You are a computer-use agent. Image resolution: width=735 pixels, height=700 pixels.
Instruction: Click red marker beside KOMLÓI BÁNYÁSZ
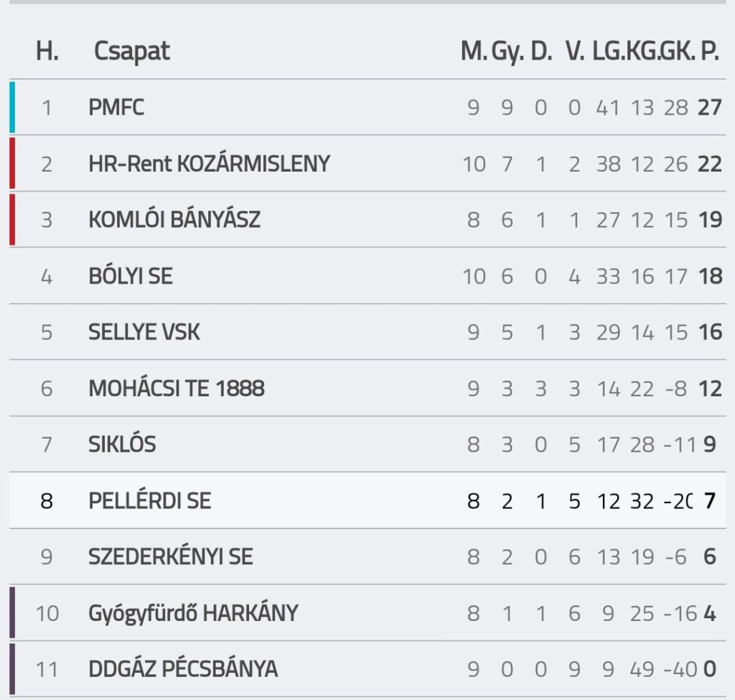(12, 220)
